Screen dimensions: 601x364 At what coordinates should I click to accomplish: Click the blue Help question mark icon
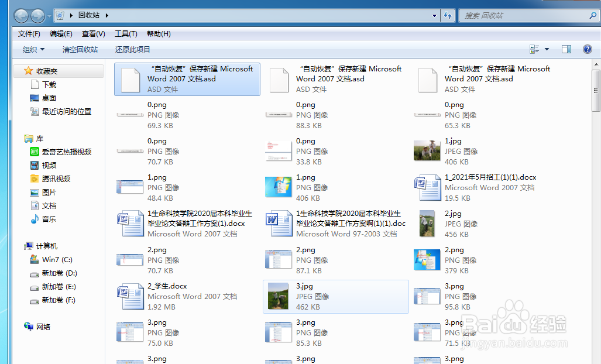tap(587, 49)
